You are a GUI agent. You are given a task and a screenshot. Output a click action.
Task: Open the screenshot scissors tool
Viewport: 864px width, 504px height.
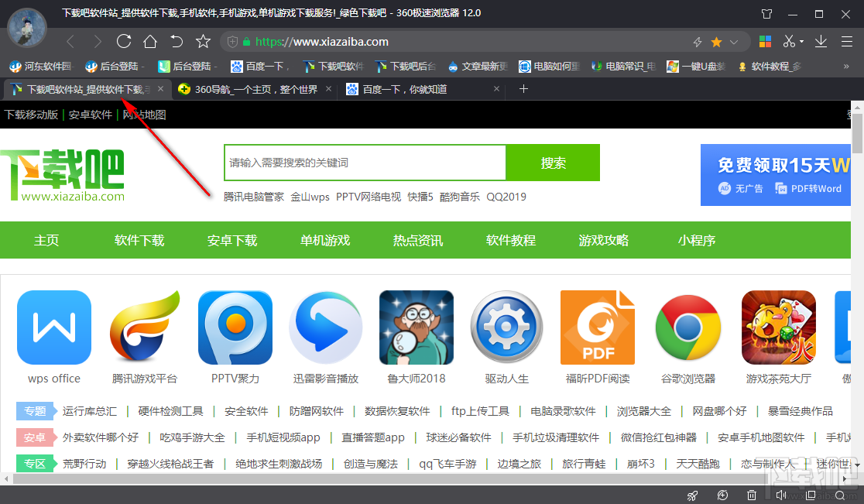tap(788, 41)
